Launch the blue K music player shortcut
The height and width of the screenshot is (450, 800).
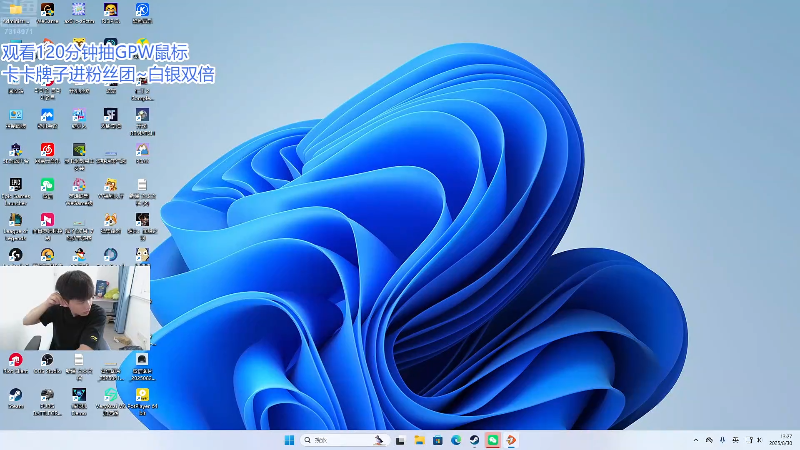(x=142, y=10)
